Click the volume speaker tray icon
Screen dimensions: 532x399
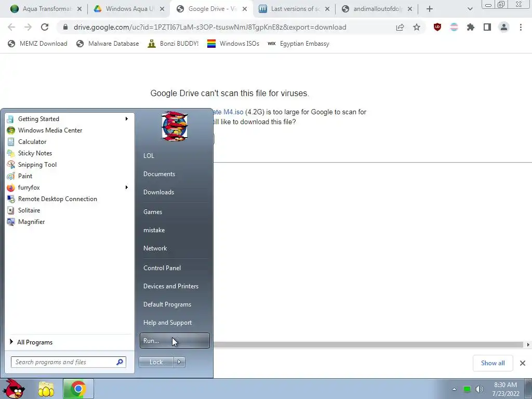click(479, 389)
